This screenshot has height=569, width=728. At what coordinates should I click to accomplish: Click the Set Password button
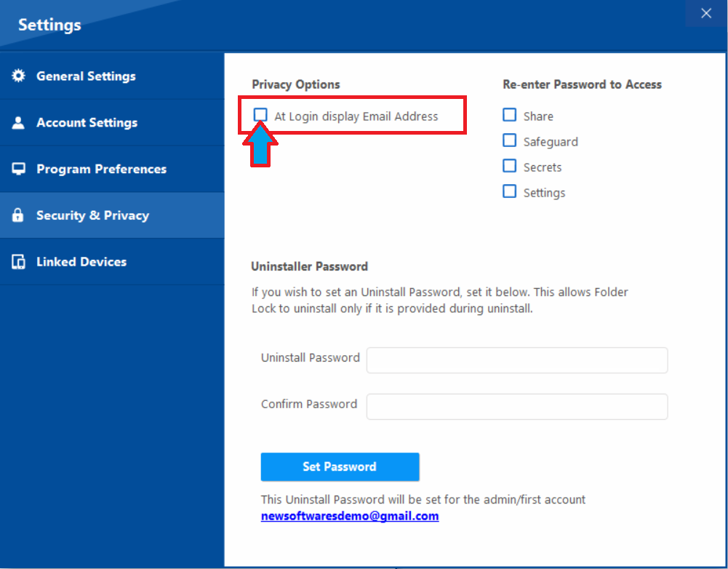point(340,466)
